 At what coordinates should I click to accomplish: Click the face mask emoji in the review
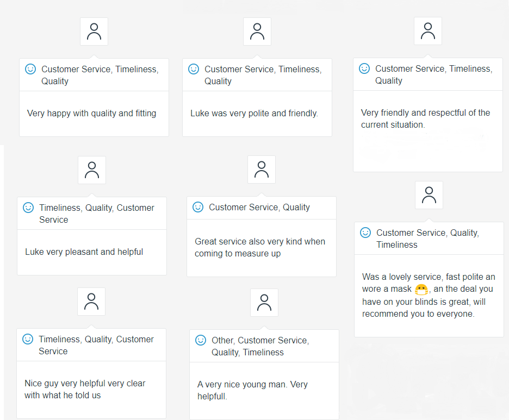click(421, 290)
